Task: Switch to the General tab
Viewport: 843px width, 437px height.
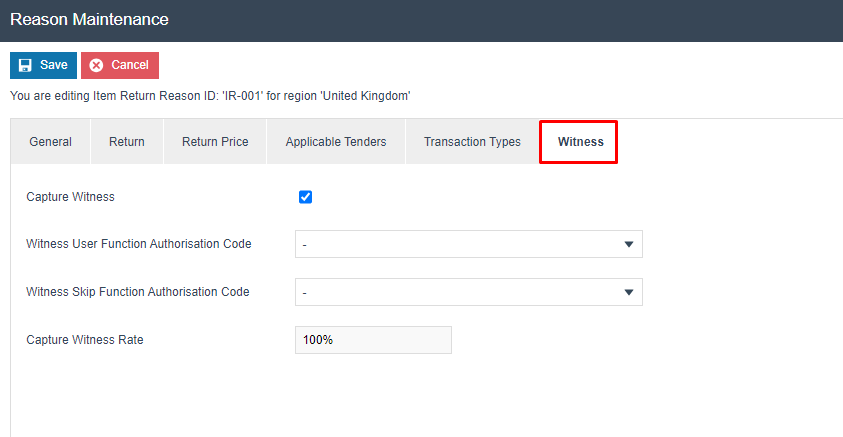Action: pos(51,142)
